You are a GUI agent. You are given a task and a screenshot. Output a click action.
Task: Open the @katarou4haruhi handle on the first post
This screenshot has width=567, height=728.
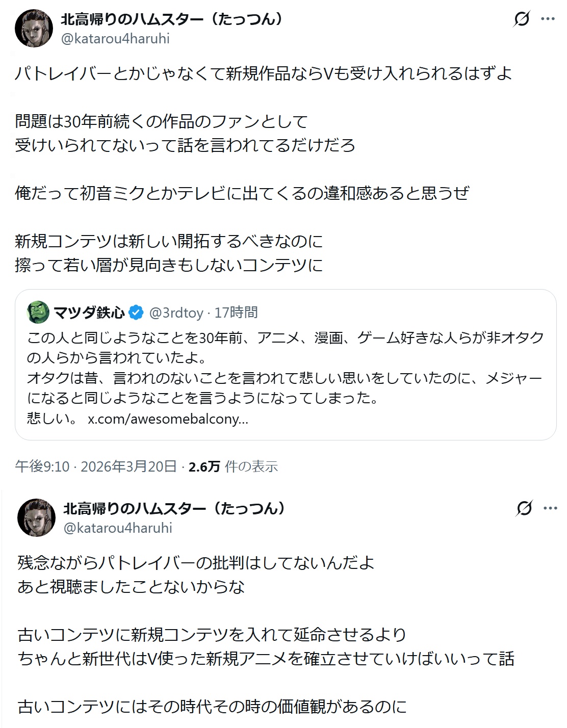tap(115, 39)
